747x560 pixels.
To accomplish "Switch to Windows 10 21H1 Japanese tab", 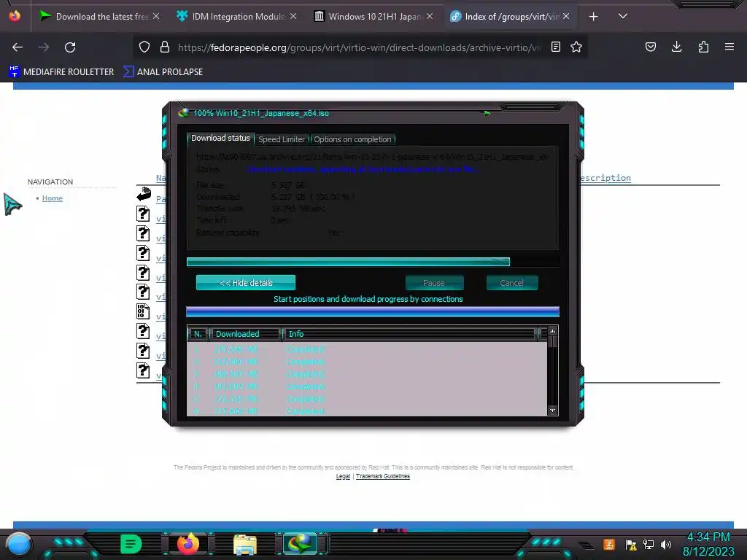I will pos(373,17).
